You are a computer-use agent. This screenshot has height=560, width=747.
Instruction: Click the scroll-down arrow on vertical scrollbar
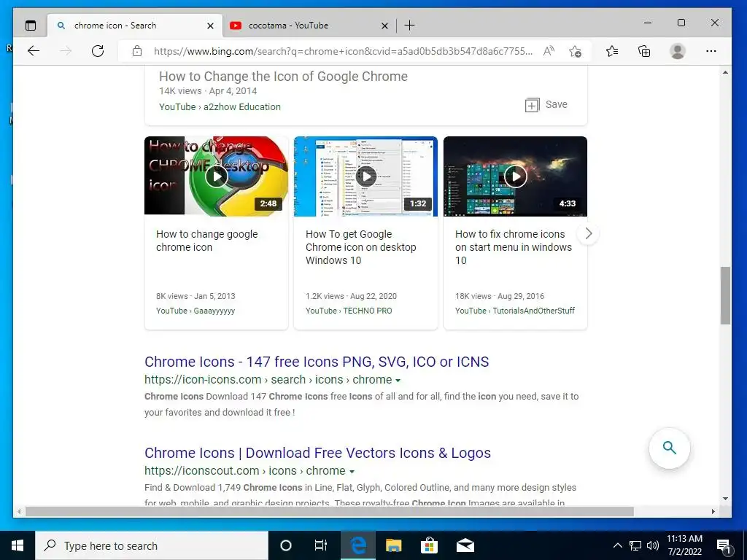(x=725, y=499)
